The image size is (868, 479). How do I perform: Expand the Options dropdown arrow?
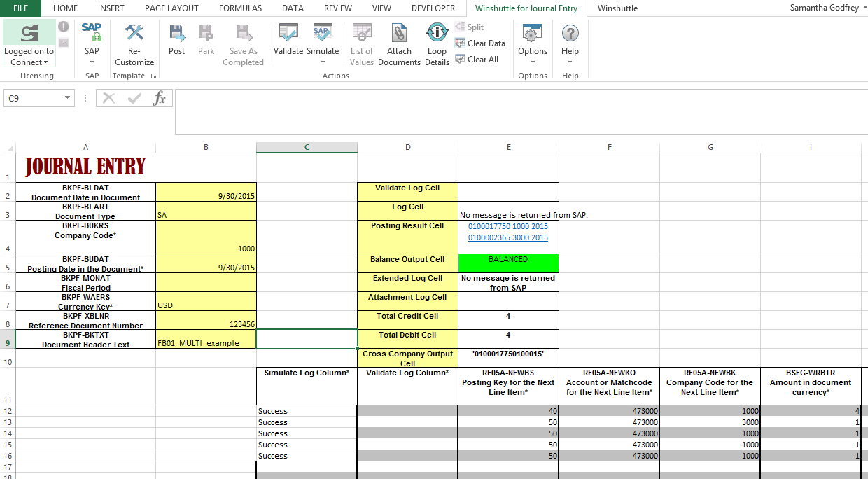(x=533, y=62)
